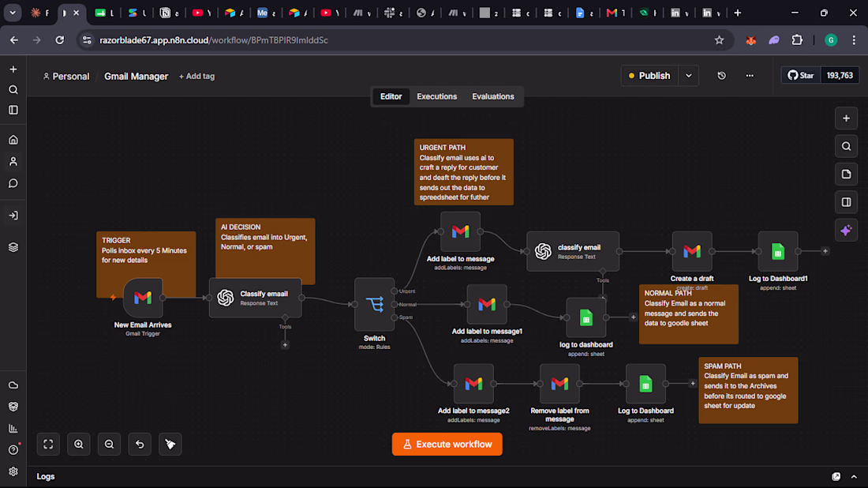This screenshot has width=868, height=488.
Task: Click the Publish button
Action: [649, 76]
